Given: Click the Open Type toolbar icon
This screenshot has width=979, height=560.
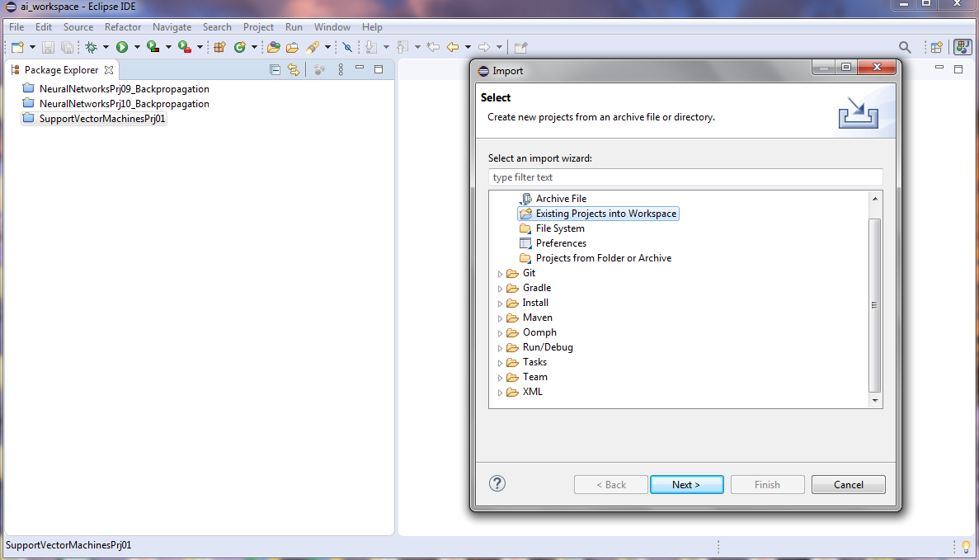Looking at the screenshot, I should coord(274,47).
